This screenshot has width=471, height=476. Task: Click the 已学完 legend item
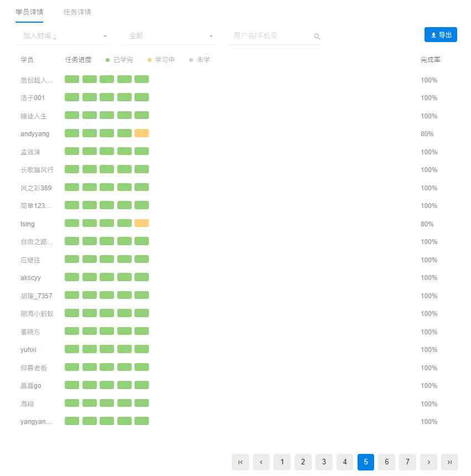point(120,60)
